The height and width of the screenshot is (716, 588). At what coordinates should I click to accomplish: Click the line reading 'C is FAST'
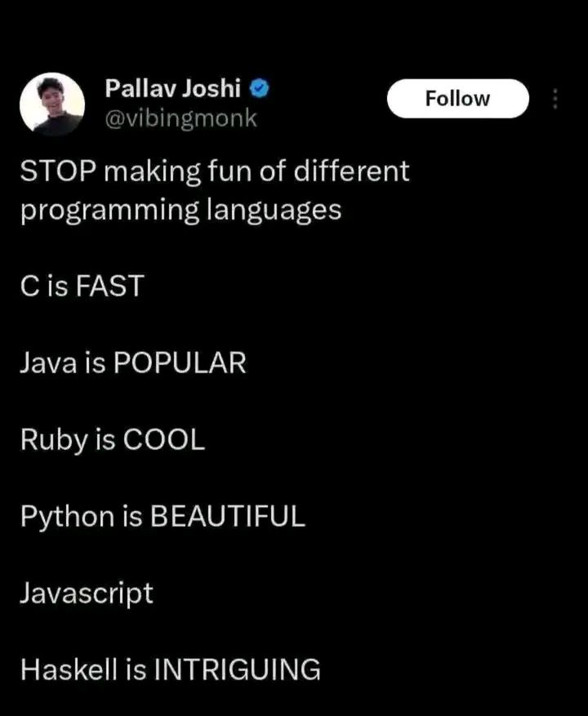(81, 286)
